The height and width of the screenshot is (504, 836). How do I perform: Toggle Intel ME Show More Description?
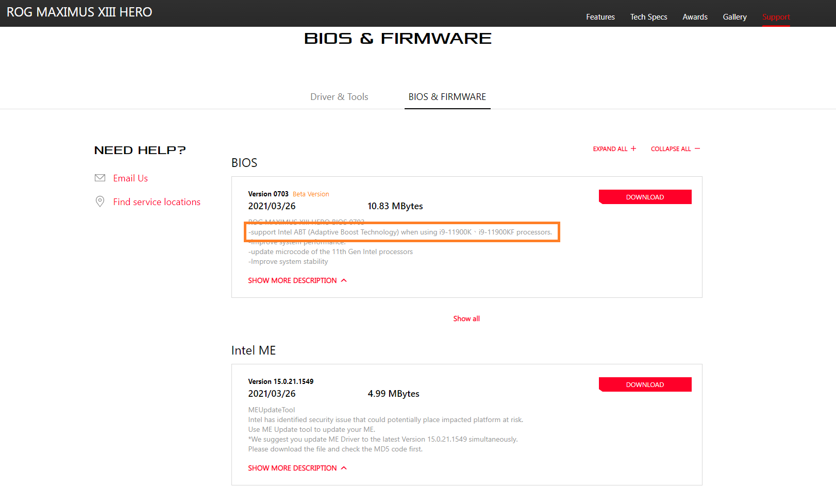[x=292, y=468]
